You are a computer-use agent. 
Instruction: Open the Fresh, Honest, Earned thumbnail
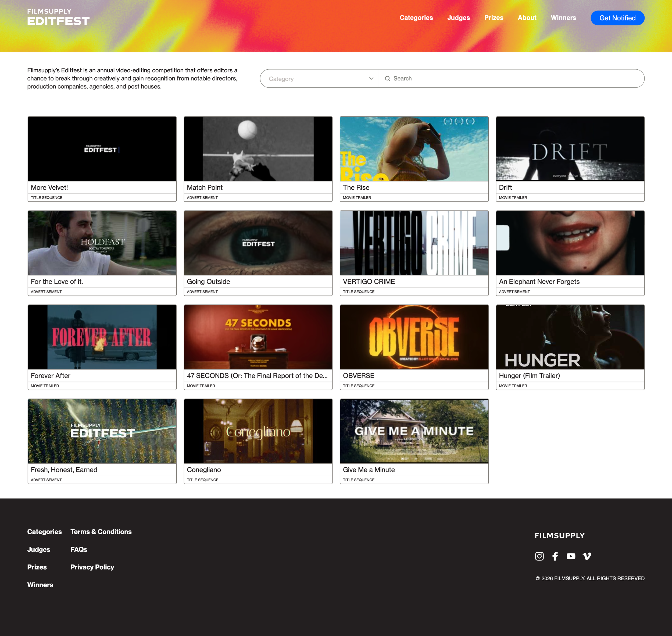pos(102,431)
